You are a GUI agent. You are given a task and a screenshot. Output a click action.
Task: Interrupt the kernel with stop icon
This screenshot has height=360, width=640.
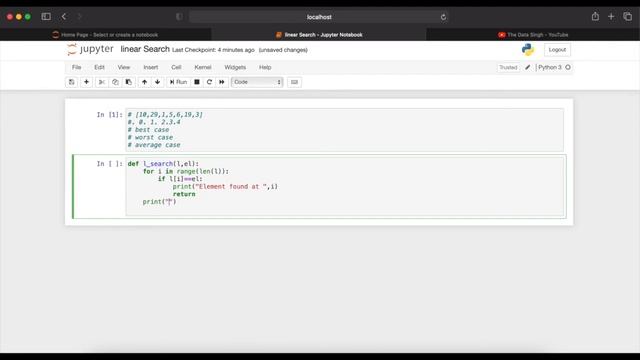point(197,82)
